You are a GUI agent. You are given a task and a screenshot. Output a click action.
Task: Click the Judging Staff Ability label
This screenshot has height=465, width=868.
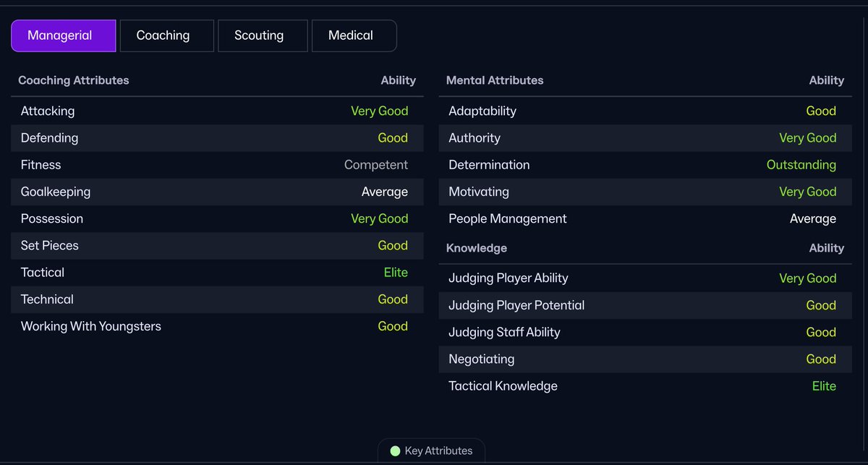(x=505, y=332)
